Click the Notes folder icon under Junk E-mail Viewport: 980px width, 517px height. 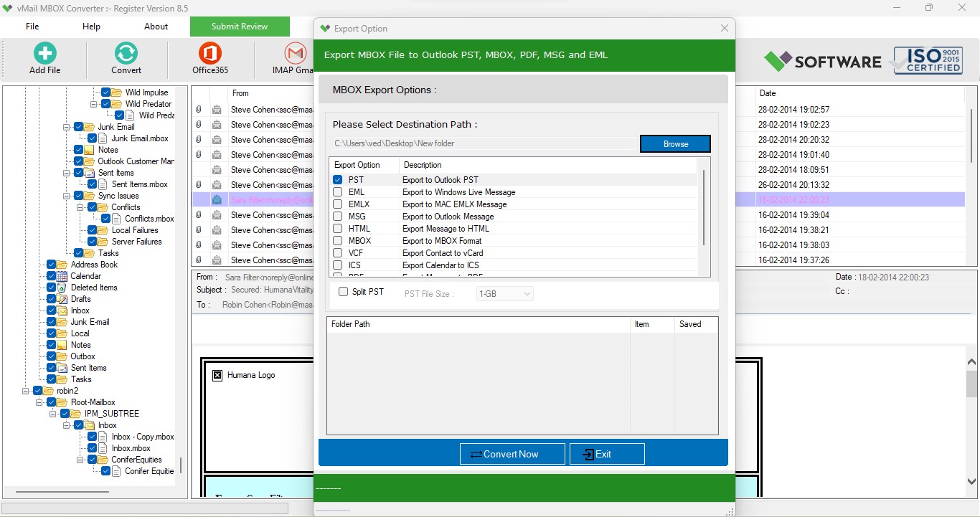pyautogui.click(x=63, y=345)
